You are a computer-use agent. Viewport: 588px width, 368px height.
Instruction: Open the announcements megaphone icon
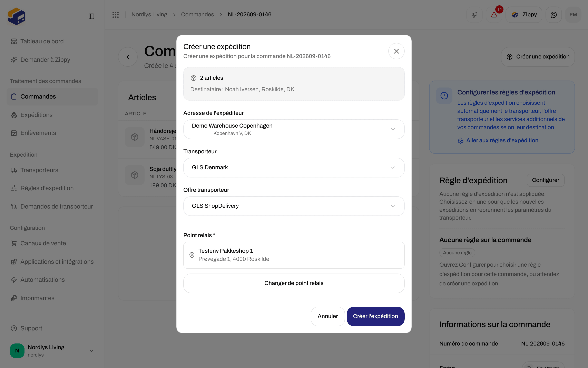tap(474, 15)
